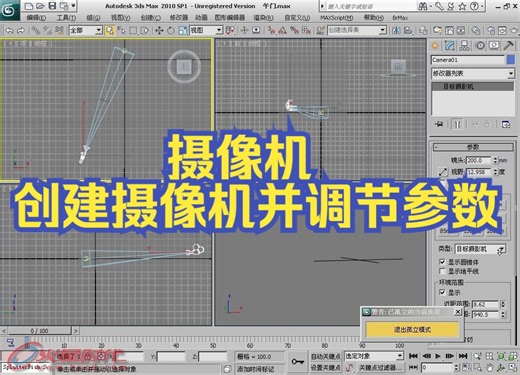Toggle the 显示圆锥体 checkbox
520x375 pixels.
[x=442, y=262]
